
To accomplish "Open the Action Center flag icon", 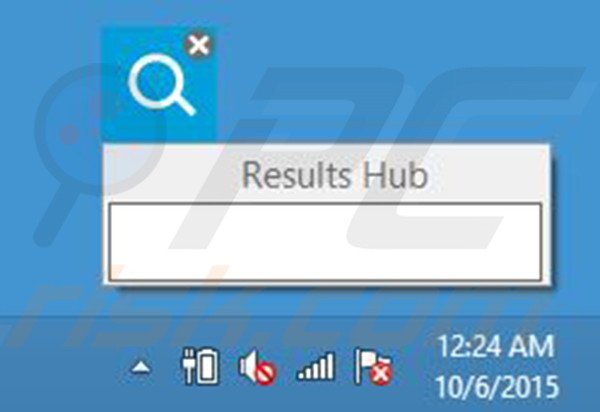I will 373,366.
